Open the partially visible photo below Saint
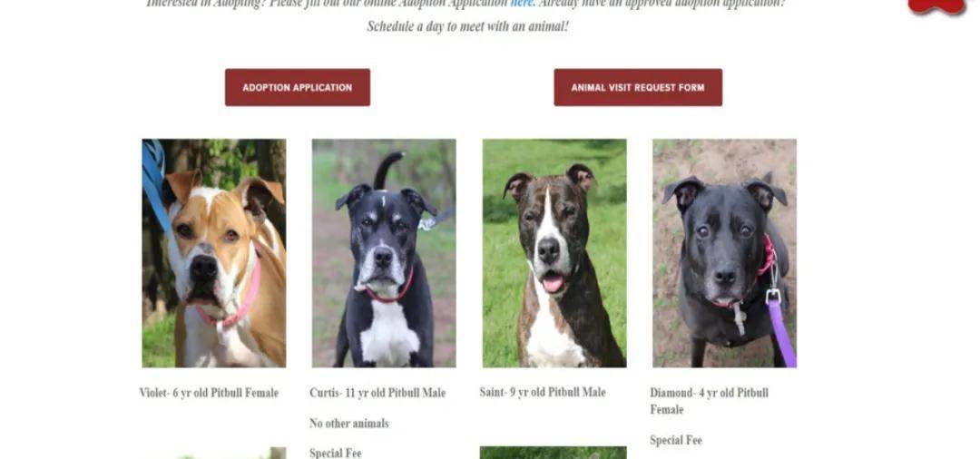Image resolution: width=980 pixels, height=459 pixels. 554,453
